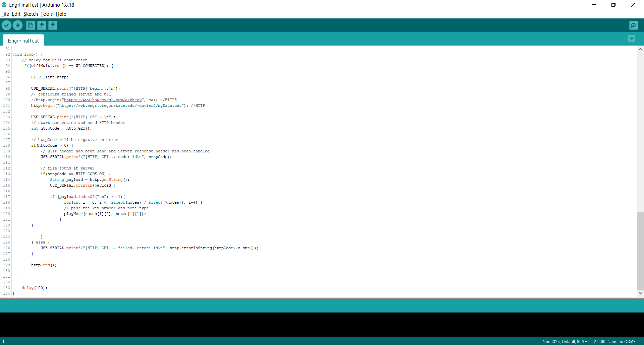The height and width of the screenshot is (345, 644).
Task: Click the editor scroll up arrow
Action: tap(640, 49)
